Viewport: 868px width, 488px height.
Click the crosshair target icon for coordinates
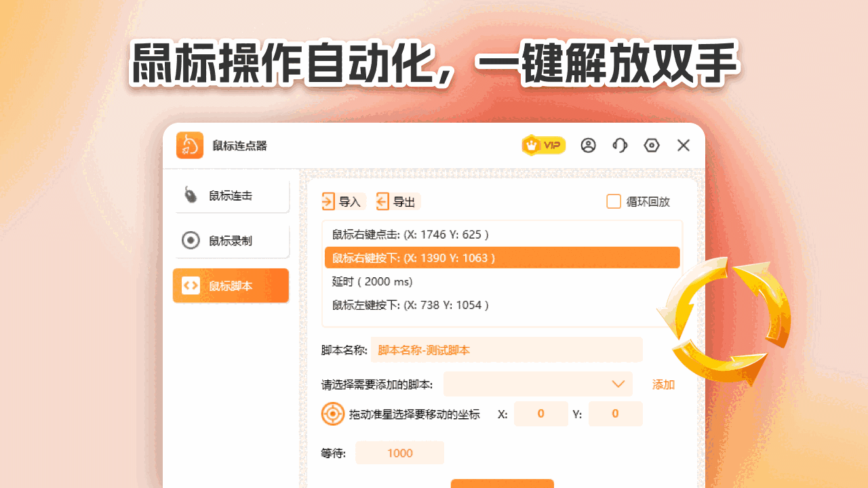point(333,413)
